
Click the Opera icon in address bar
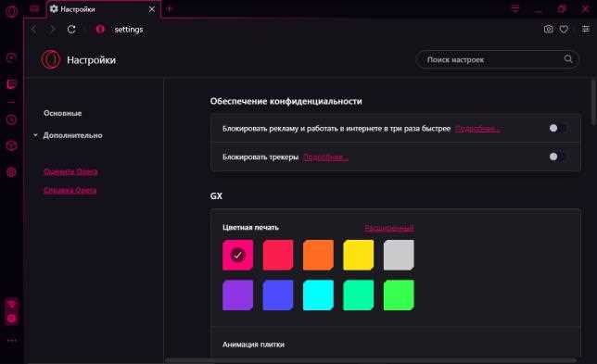click(100, 30)
